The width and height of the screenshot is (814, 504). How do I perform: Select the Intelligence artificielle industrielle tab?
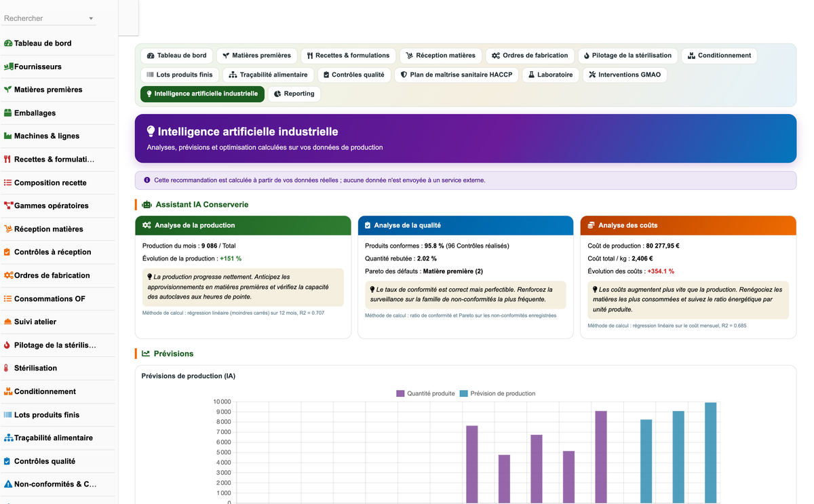coord(202,94)
